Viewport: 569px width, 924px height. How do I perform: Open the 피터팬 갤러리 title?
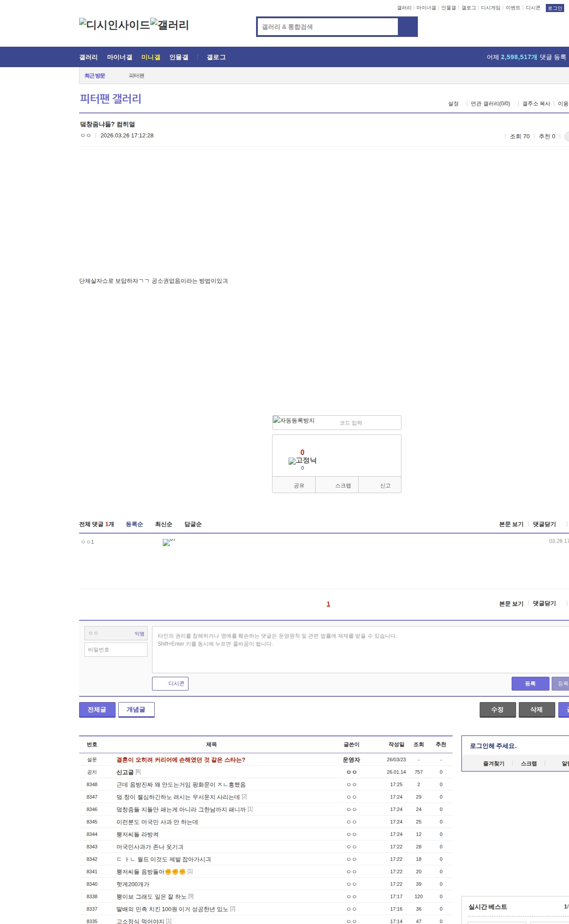pyautogui.click(x=111, y=99)
